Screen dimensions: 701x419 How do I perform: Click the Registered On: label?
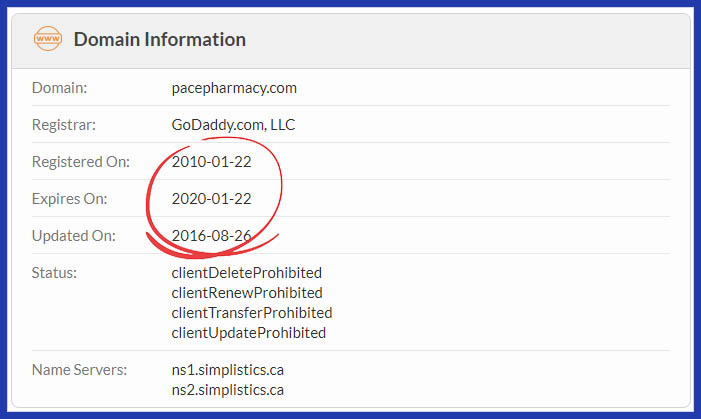[x=81, y=162]
